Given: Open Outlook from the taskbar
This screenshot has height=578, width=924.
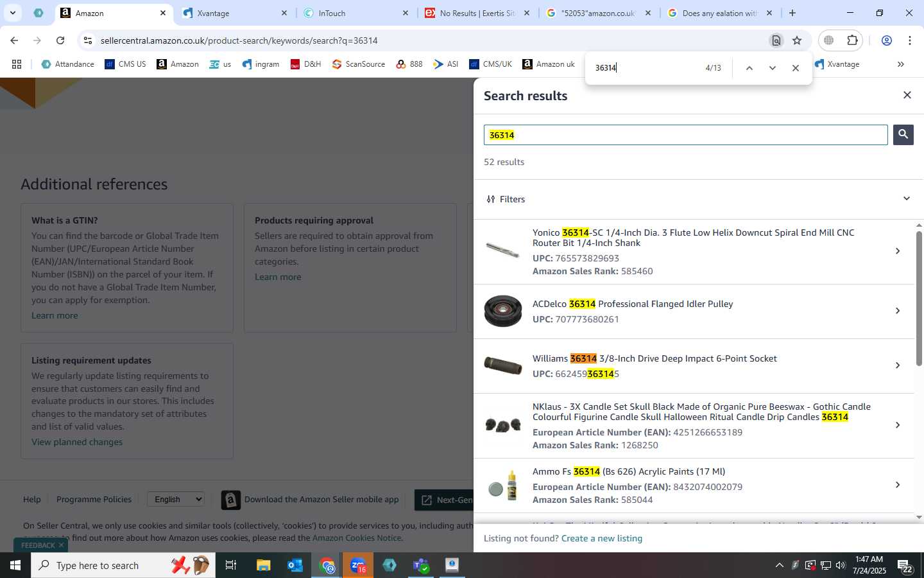Looking at the screenshot, I should (295, 565).
